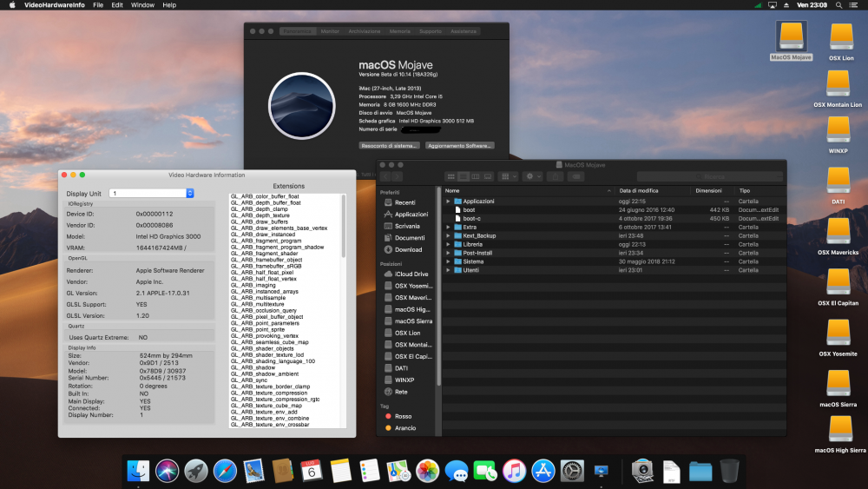Image resolution: width=868 pixels, height=489 pixels.
Task: Select the Rosso tag in sidebar
Action: click(x=403, y=416)
